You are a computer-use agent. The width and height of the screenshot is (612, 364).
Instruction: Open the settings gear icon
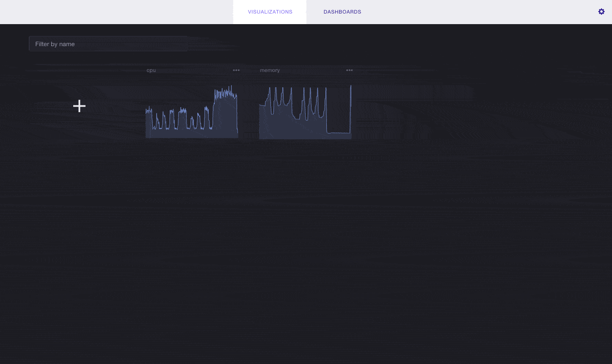point(601,12)
